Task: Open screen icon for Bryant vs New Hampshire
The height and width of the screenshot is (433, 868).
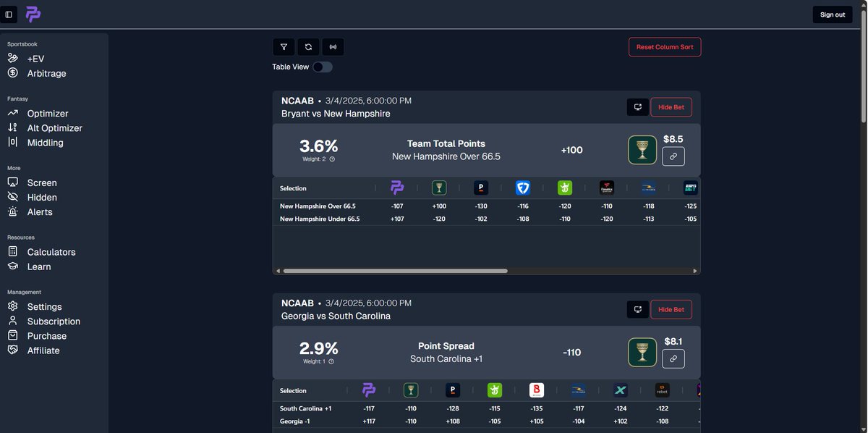Action: pos(637,107)
